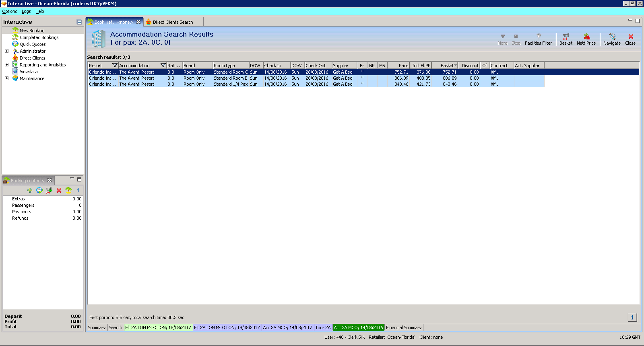Select the Payments row in Booking contents
This screenshot has width=644, height=346.
[x=43, y=212]
